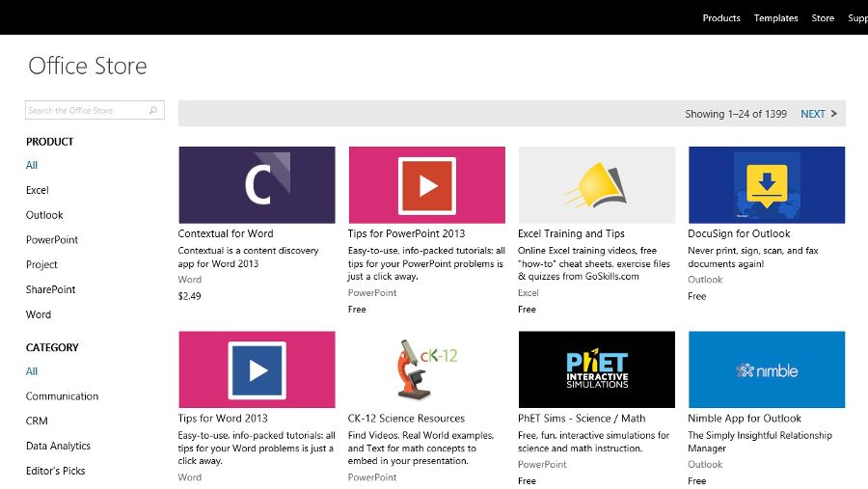Open the PhET Interactive Simulations tile image
Image resolution: width=868 pixels, height=489 pixels.
pos(597,369)
